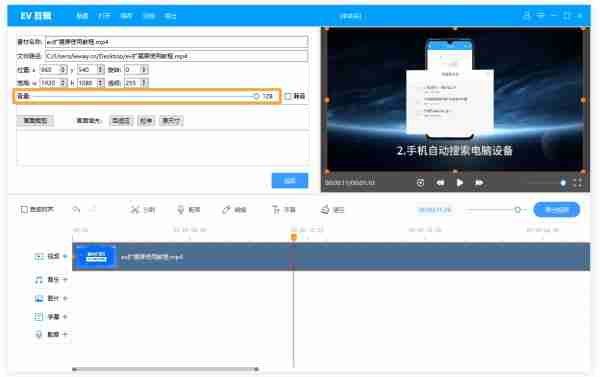Viewport: 600px width, 377px height.
Task: Add a new video track with plus
Action: (x=65, y=256)
